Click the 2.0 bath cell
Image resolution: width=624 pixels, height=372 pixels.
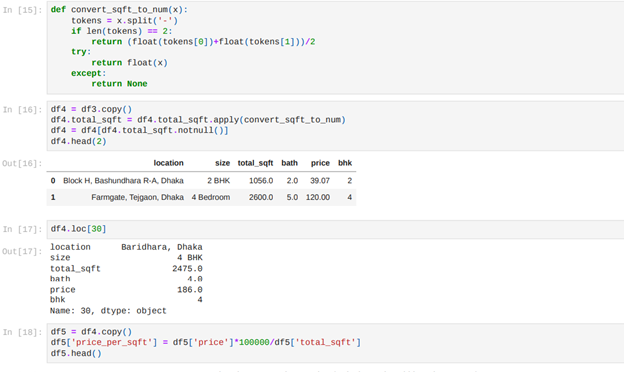click(292, 181)
